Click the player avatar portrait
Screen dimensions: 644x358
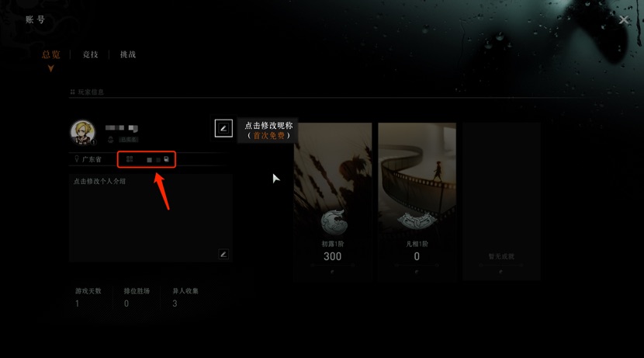82,132
